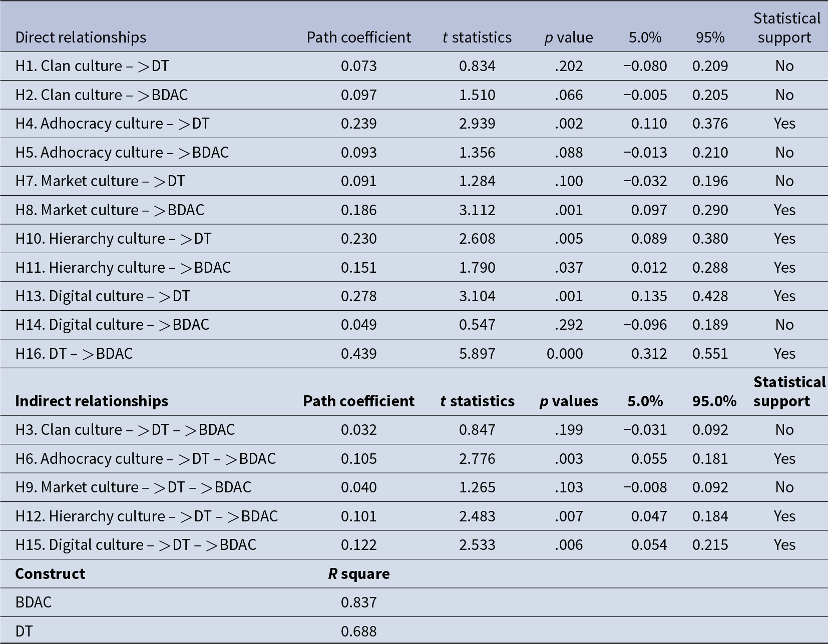Select the 'Path coefficient' header in top row
828x644 pixels.
tap(359, 38)
